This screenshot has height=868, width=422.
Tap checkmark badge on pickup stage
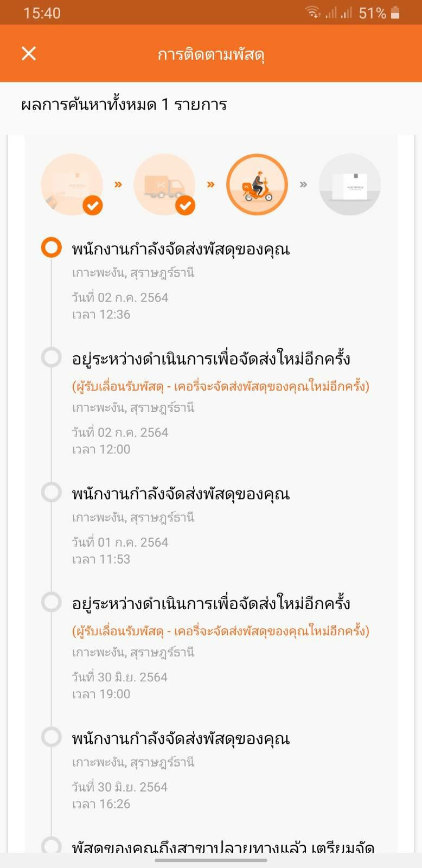click(x=93, y=206)
